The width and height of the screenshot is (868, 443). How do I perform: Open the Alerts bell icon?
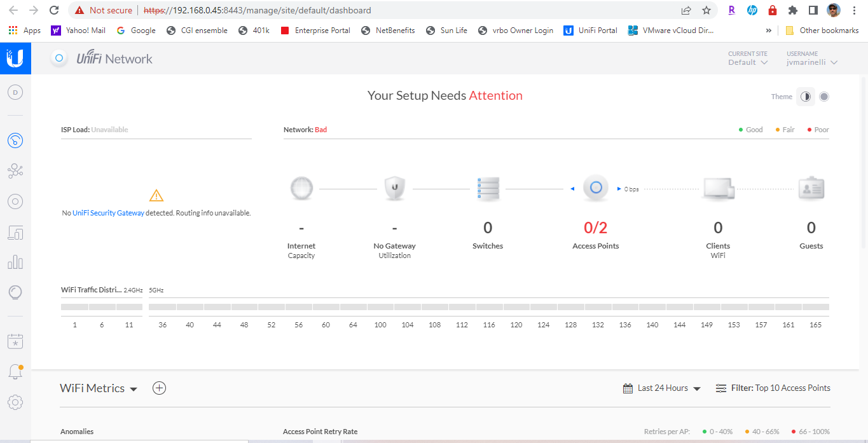coord(15,372)
